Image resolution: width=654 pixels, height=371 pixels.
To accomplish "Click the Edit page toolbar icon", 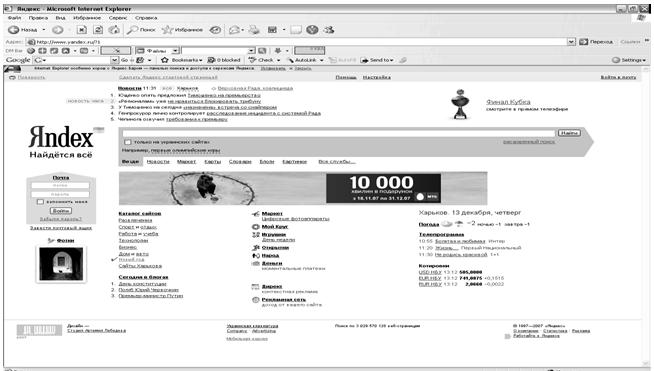I will pyautogui.click(x=272, y=30).
